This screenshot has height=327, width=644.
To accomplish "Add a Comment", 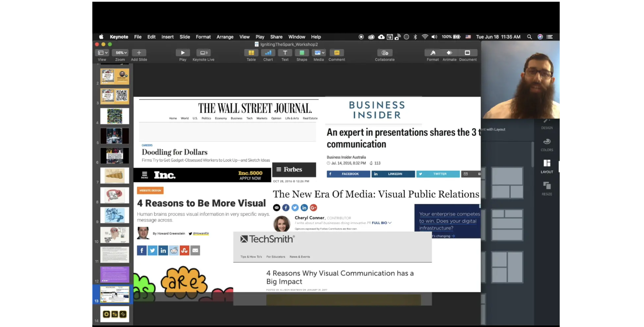I will [x=337, y=53].
